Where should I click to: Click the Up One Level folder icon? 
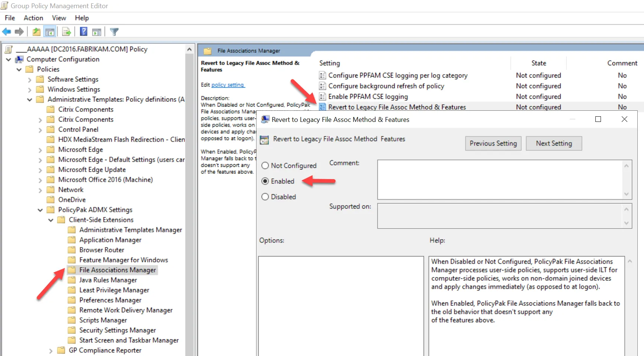[x=36, y=32]
